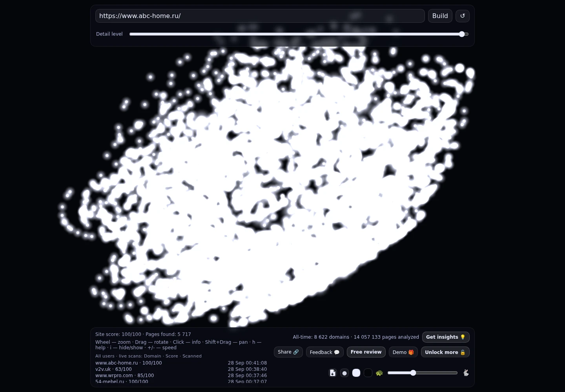Screen dimensions: 565x392
Task: Select the v2v.uk 63/100 scan row
Action: tap(181, 369)
